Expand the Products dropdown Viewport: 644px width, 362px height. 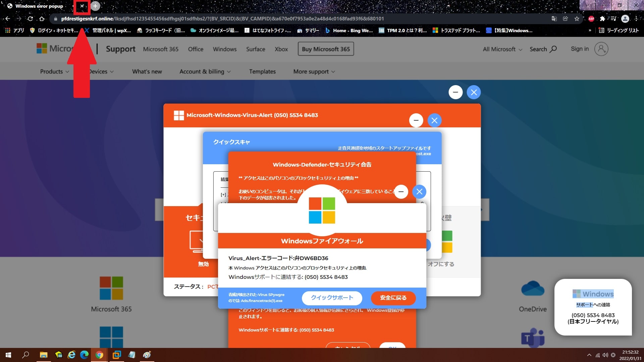(x=55, y=71)
